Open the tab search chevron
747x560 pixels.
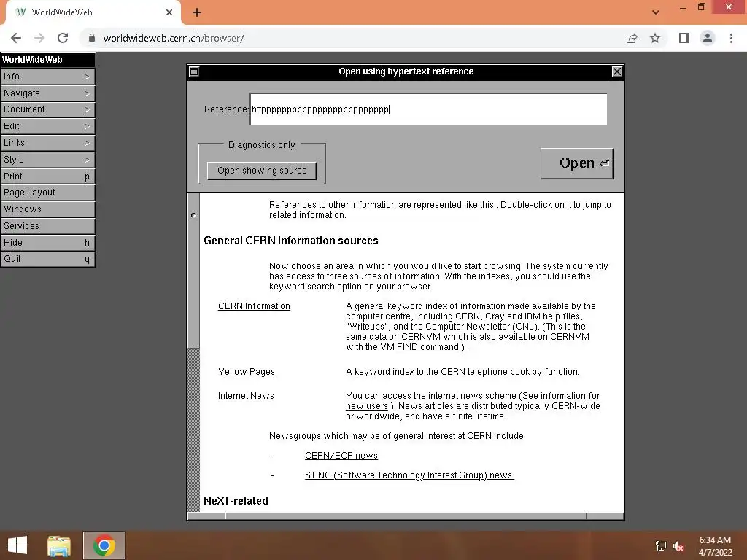pos(656,12)
